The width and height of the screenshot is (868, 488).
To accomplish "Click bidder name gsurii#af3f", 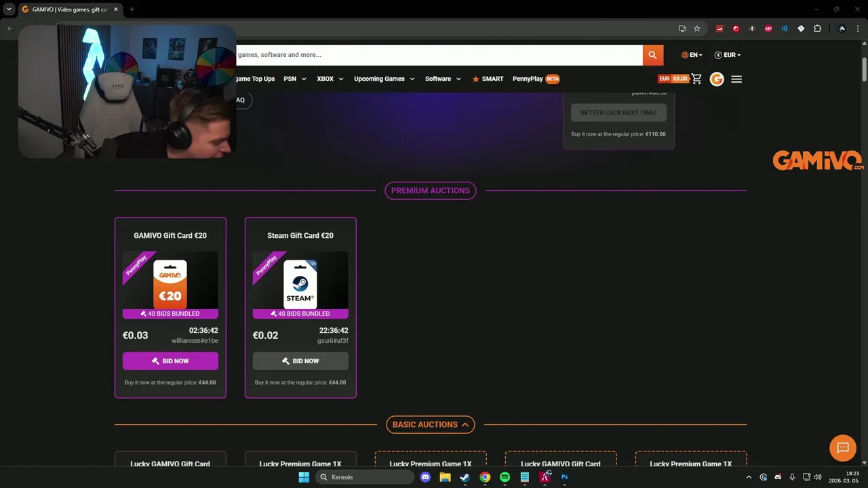I will click(x=333, y=341).
